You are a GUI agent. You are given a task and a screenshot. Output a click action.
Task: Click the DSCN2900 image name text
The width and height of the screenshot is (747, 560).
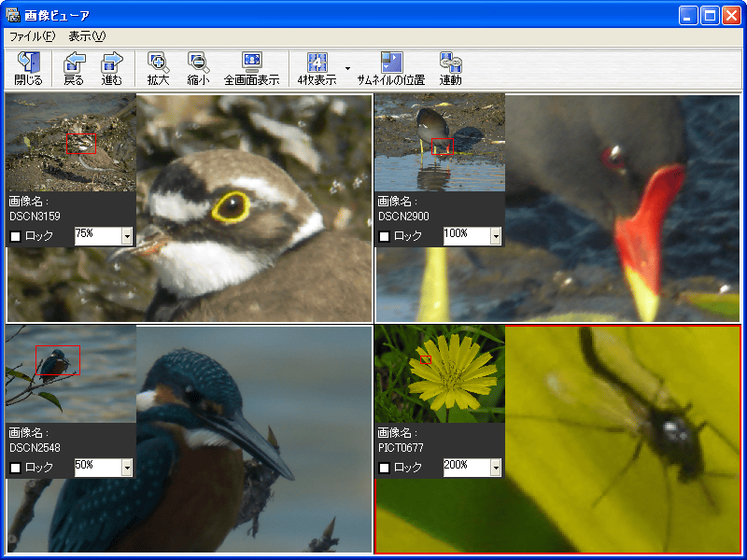[403, 217]
